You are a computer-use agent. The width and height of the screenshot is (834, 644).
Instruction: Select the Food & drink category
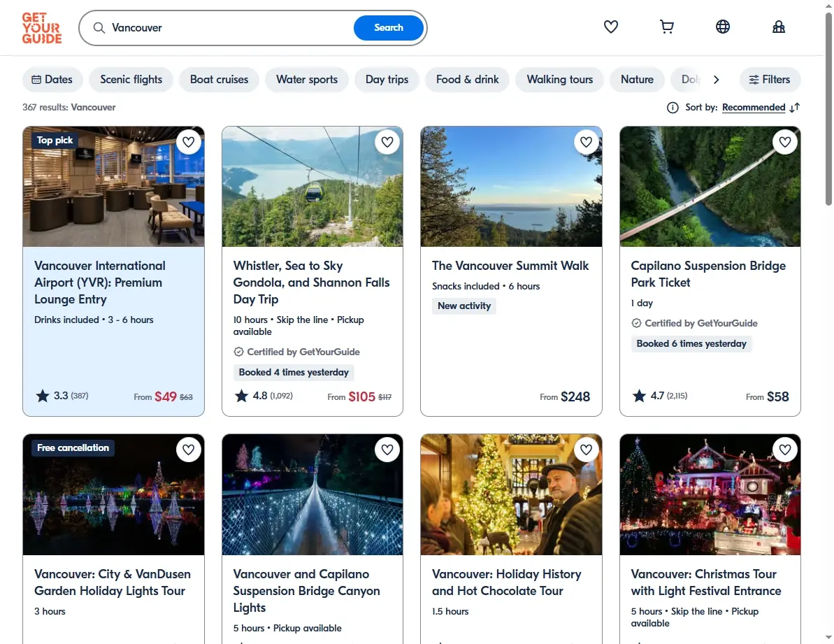(x=468, y=80)
